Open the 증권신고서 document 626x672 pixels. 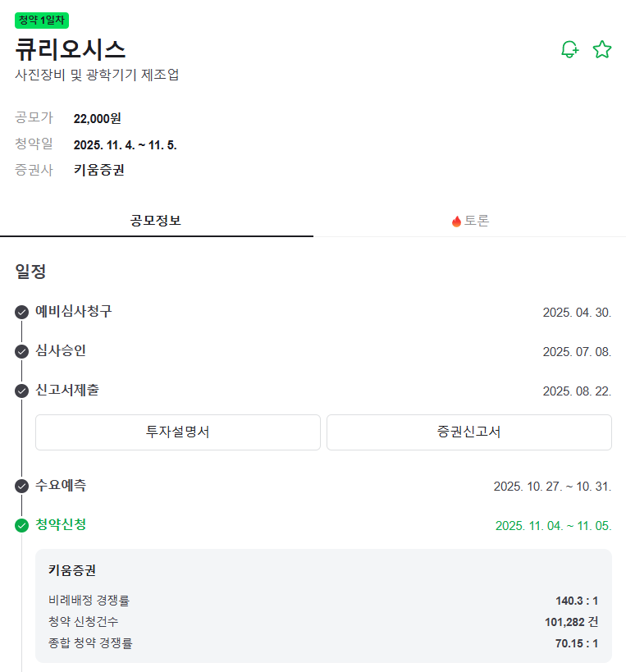click(x=468, y=432)
